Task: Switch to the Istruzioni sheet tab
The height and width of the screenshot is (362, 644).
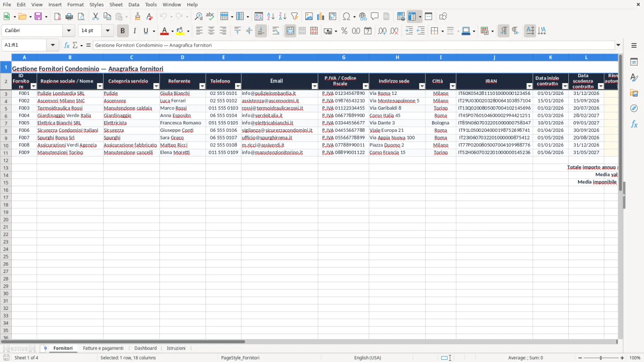Action: pyautogui.click(x=176, y=349)
